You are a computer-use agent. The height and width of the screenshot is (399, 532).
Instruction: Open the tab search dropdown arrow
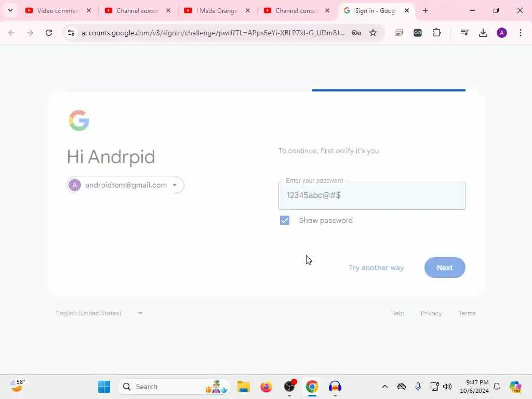pyautogui.click(x=10, y=10)
